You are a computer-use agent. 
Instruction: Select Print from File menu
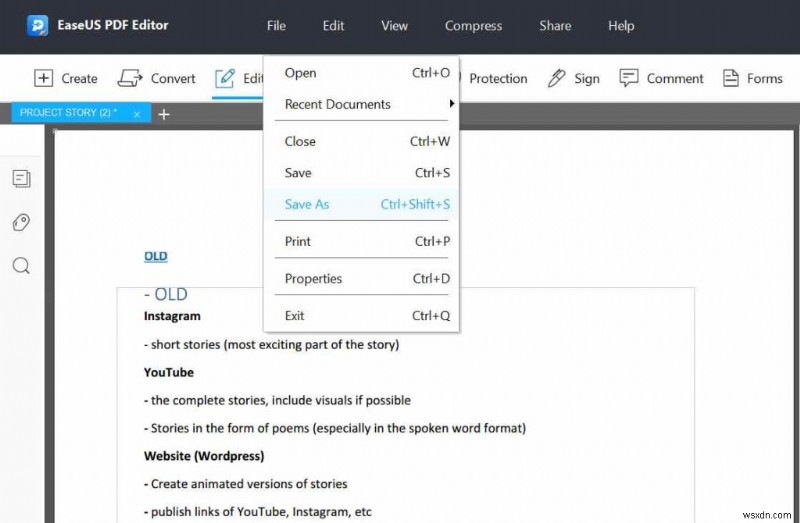[x=362, y=241]
